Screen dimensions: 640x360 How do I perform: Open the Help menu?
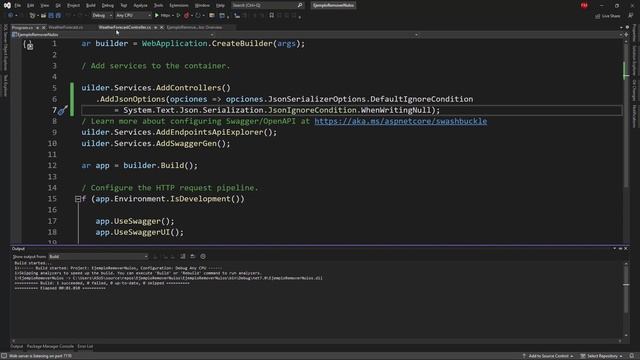(220, 5)
